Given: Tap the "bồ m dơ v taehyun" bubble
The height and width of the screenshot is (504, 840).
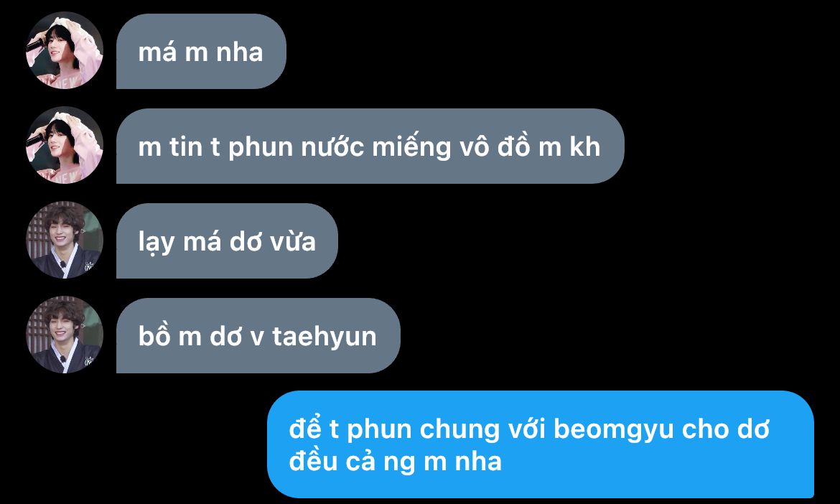Looking at the screenshot, I should point(258,336).
